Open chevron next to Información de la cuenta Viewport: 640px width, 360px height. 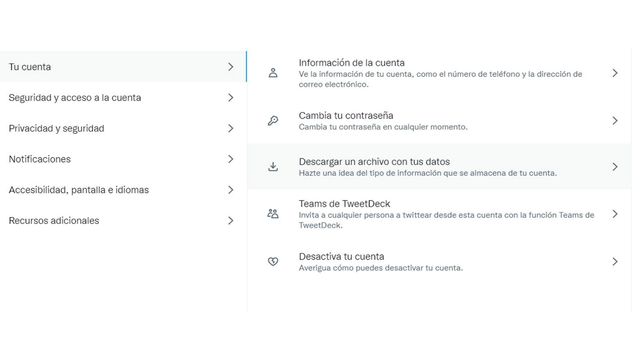click(x=615, y=73)
